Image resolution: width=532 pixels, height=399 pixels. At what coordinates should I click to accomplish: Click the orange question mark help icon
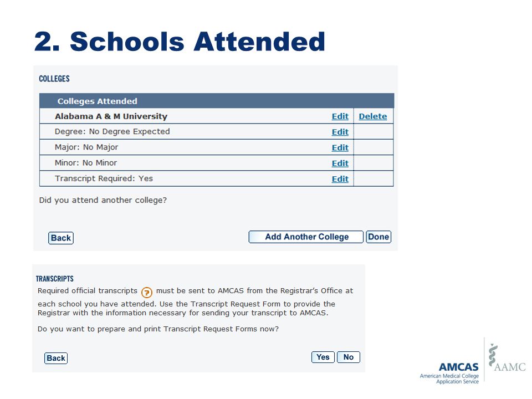click(146, 292)
